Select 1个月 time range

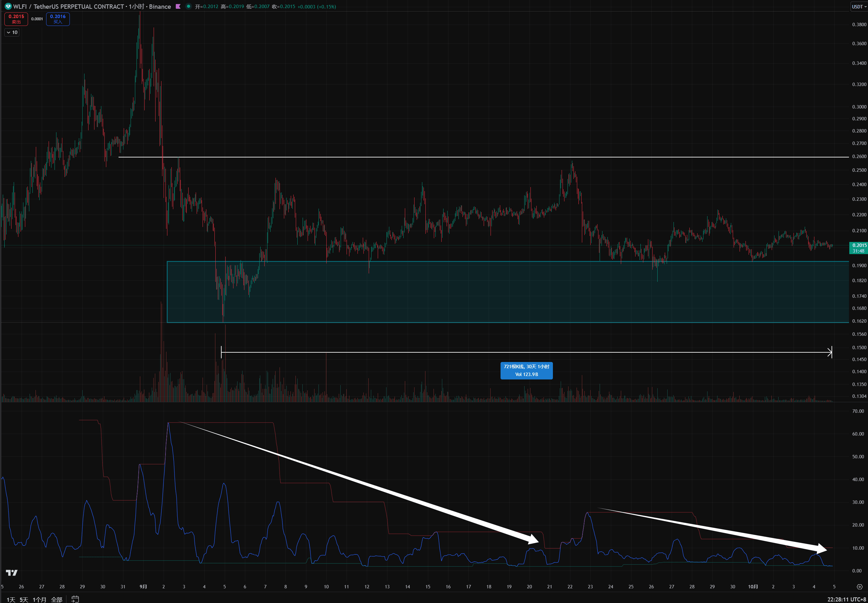39,600
